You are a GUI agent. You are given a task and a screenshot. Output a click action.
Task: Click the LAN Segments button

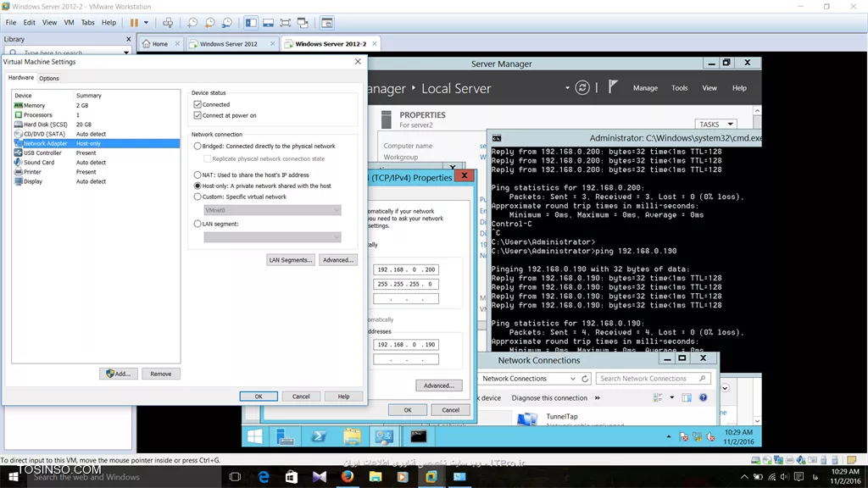[290, 260]
